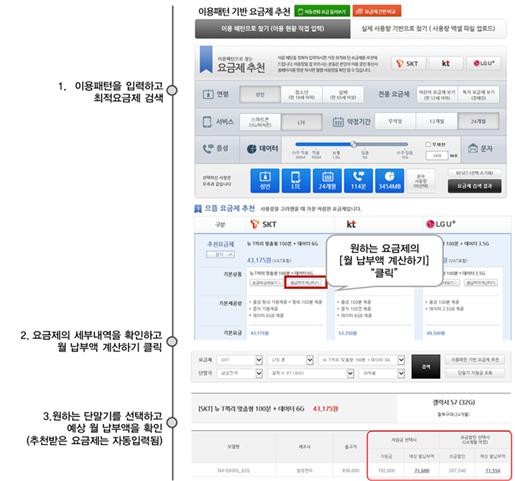Select the LTE service option

[301, 122]
